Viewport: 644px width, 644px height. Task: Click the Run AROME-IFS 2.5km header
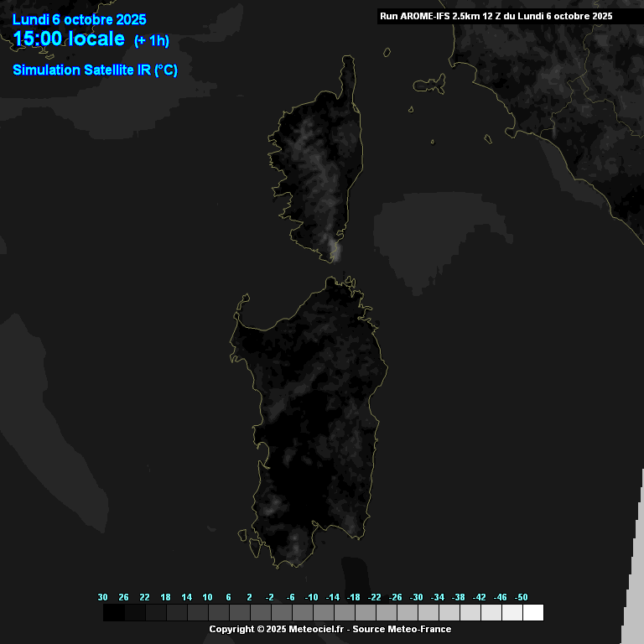pyautogui.click(x=496, y=16)
